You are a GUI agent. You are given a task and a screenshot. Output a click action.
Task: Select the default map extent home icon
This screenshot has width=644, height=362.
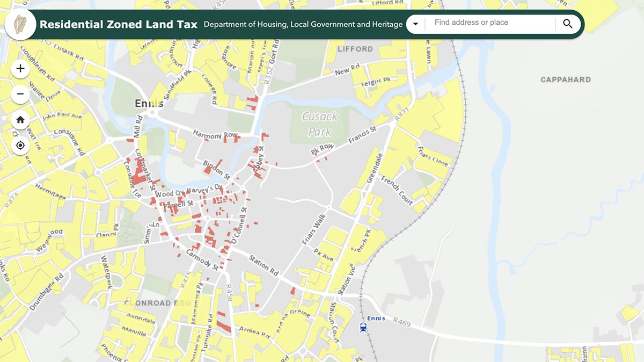(x=20, y=119)
